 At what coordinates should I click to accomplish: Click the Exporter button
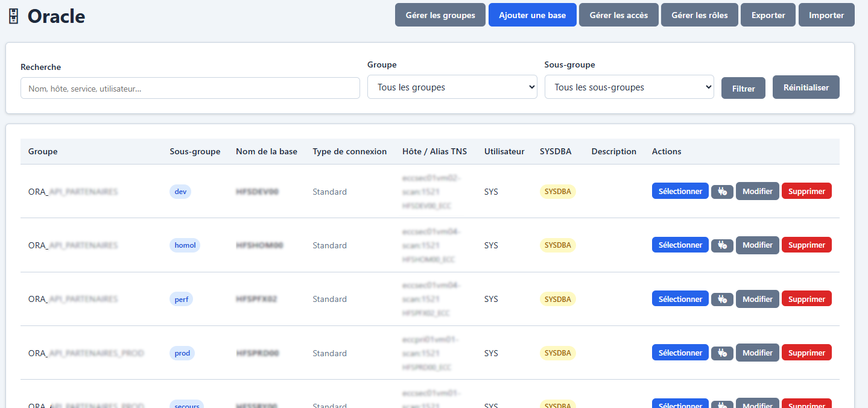click(768, 15)
